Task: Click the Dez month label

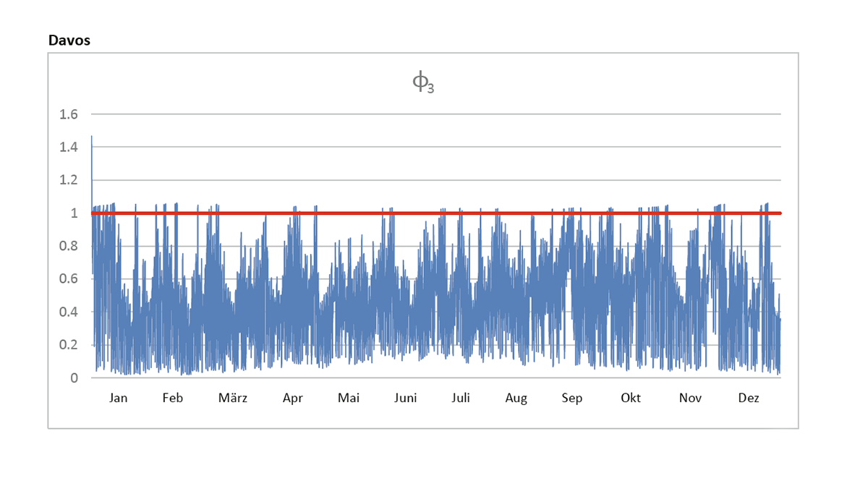Action: [749, 398]
